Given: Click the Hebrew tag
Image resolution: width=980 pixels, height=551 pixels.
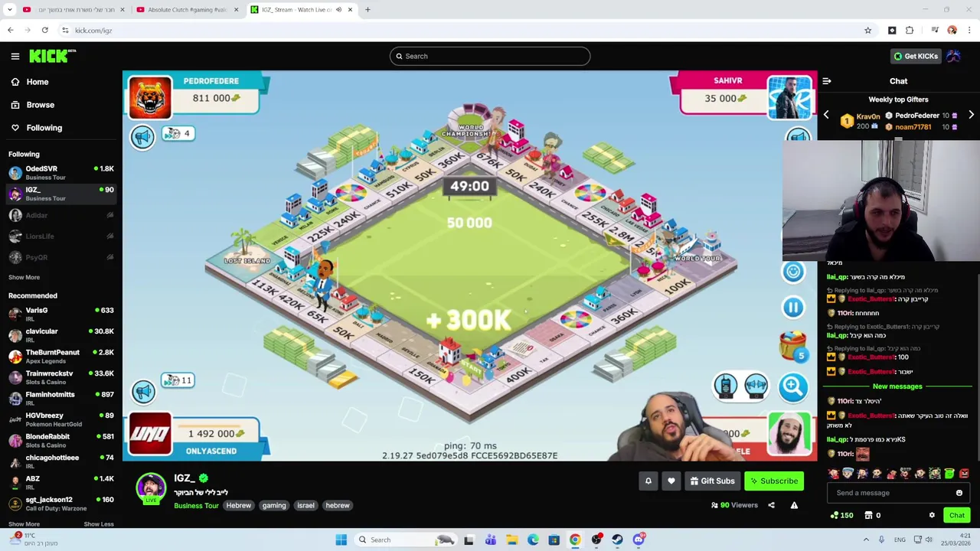Looking at the screenshot, I should pyautogui.click(x=239, y=505).
